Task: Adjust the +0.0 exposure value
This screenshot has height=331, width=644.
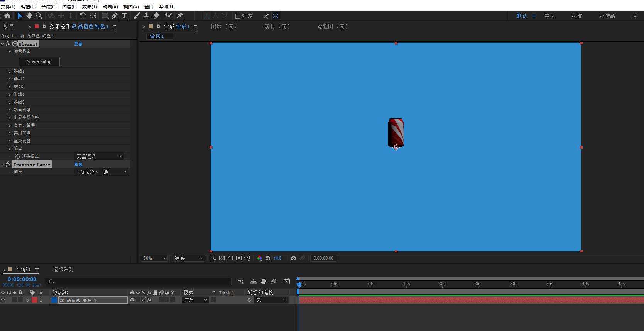Action: click(277, 258)
